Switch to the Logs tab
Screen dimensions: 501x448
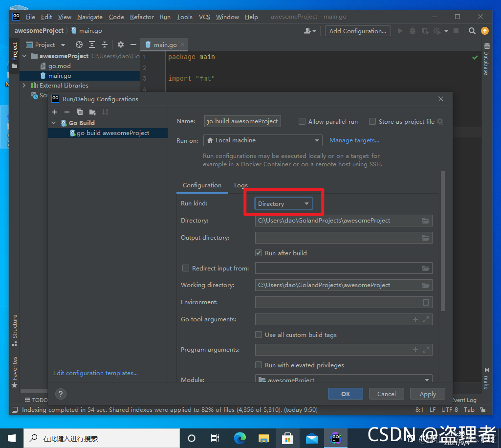click(x=240, y=185)
